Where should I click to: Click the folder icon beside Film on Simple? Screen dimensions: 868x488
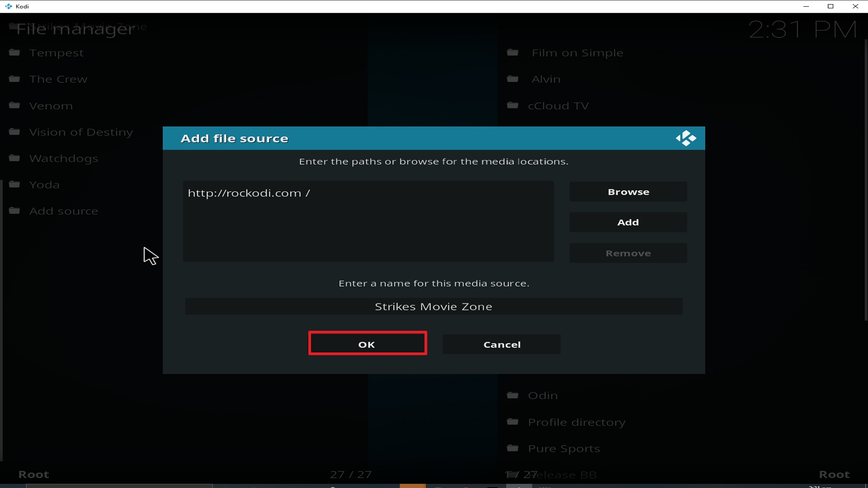pos(513,52)
